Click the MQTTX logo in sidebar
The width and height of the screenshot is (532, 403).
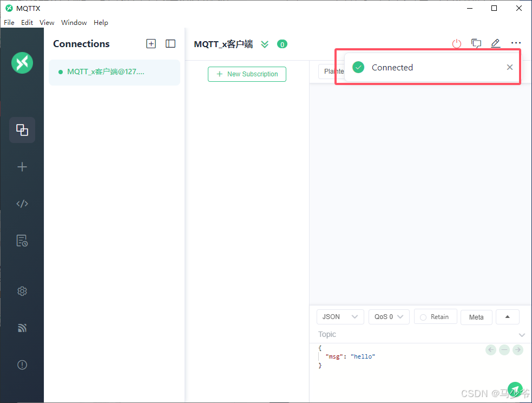(x=22, y=63)
